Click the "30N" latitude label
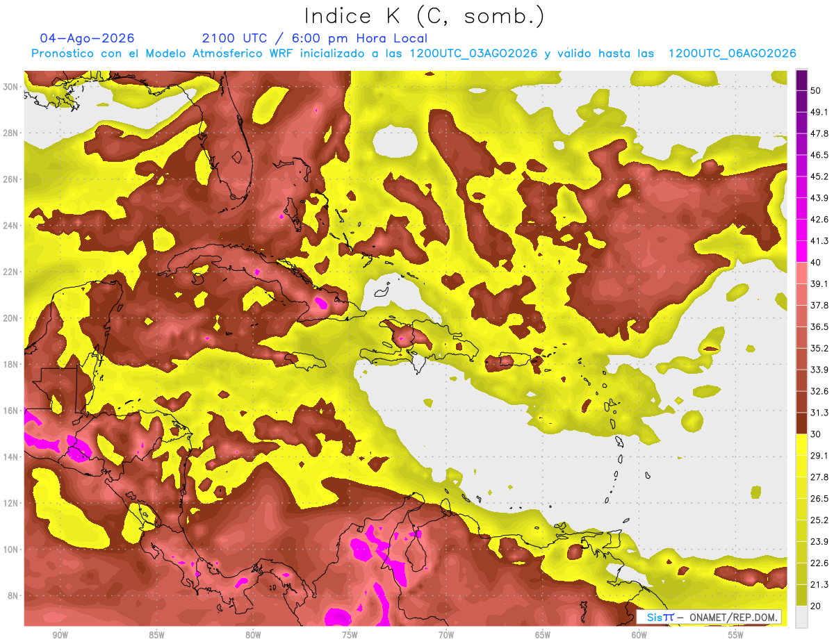Image resolution: width=834 pixels, height=644 pixels. pos(10,87)
